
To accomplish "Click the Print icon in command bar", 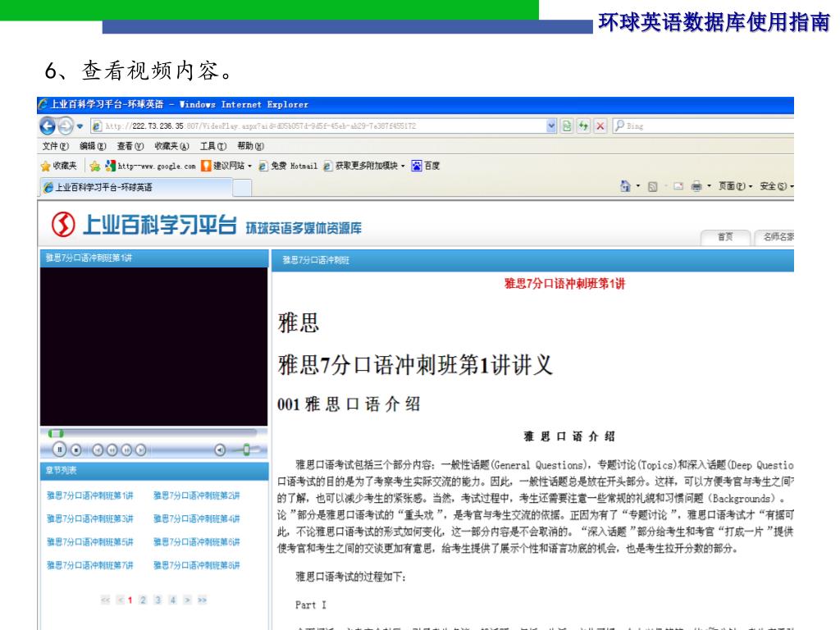I will tap(696, 186).
